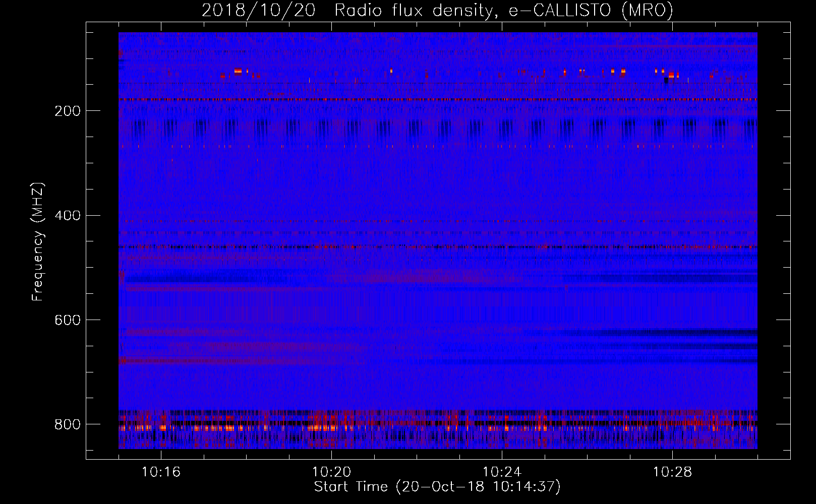The height and width of the screenshot is (504, 816).
Task: Click the "Frequency (MHZ)" axis label
Action: pos(37,242)
